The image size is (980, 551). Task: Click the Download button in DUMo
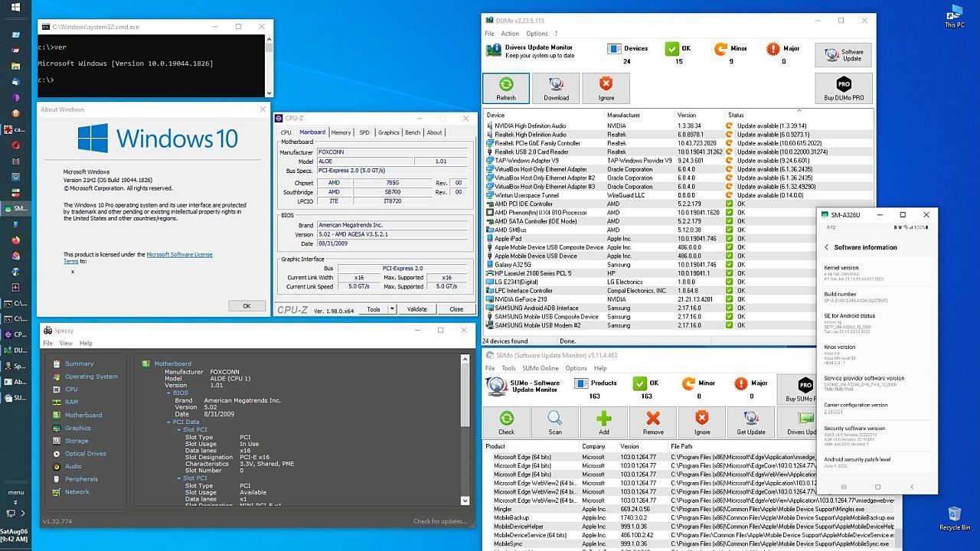[556, 89]
